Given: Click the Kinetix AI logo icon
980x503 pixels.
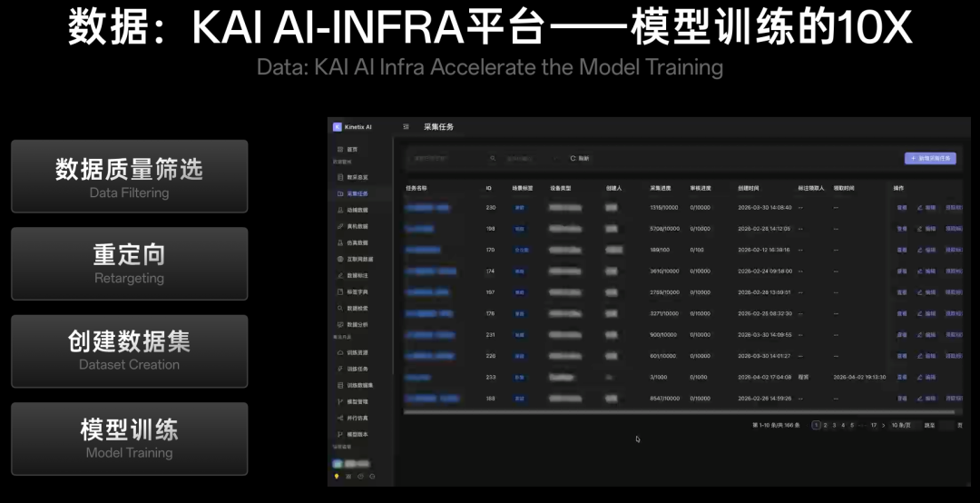Looking at the screenshot, I should [x=338, y=127].
